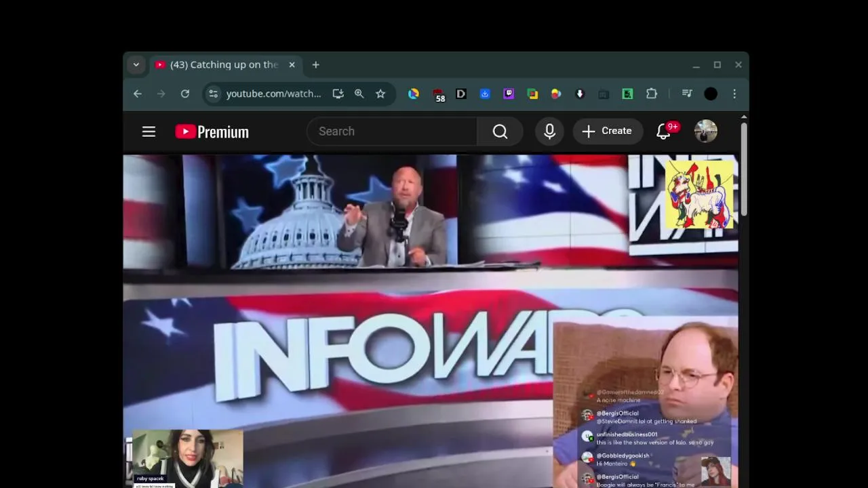This screenshot has width=868, height=488.
Task: Open the extension with the 58 badge
Action: [x=438, y=95]
